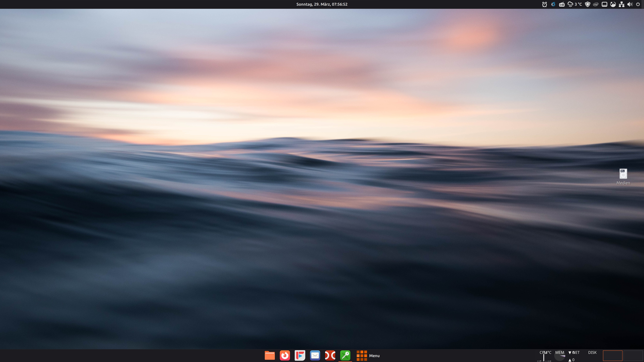Click the Intel graphics tray icon
Image resolution: width=644 pixels, height=362 pixels.
(596, 4)
